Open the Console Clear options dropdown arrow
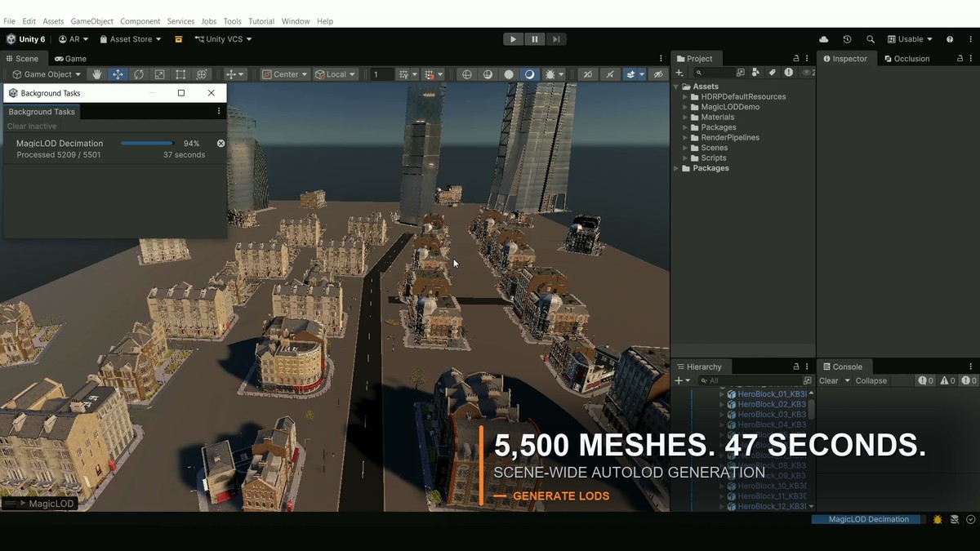 click(847, 380)
